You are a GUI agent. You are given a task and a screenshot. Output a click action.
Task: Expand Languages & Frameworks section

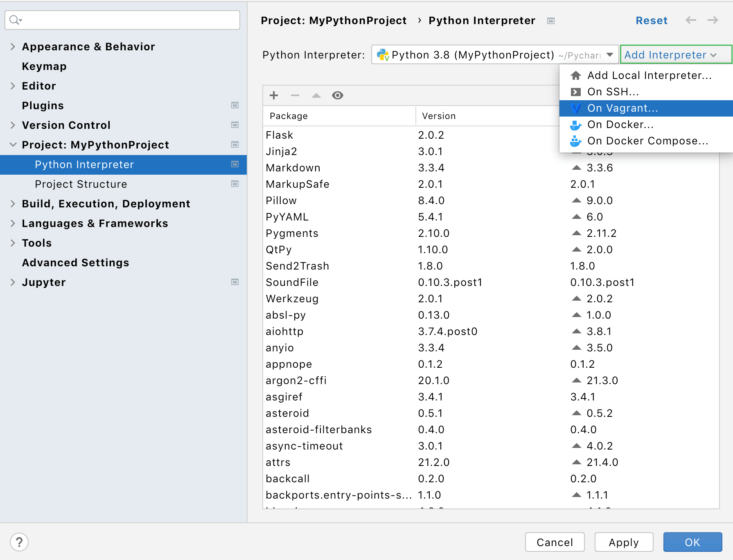tap(13, 223)
